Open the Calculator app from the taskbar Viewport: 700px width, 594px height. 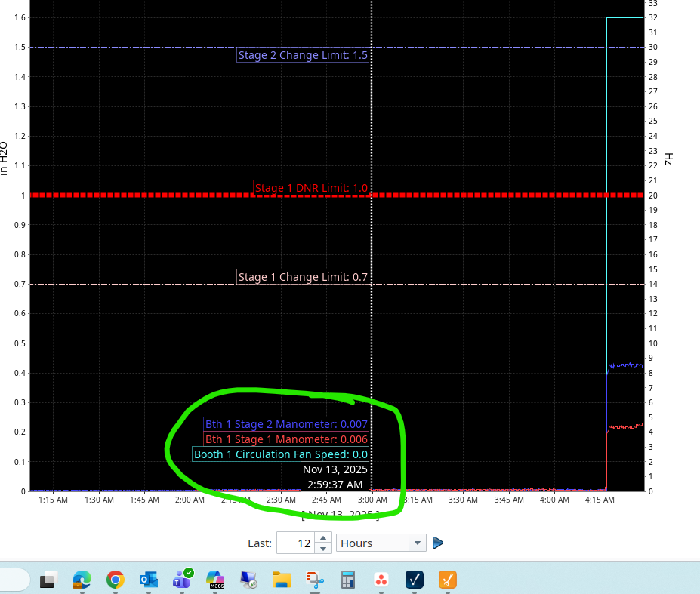click(348, 580)
